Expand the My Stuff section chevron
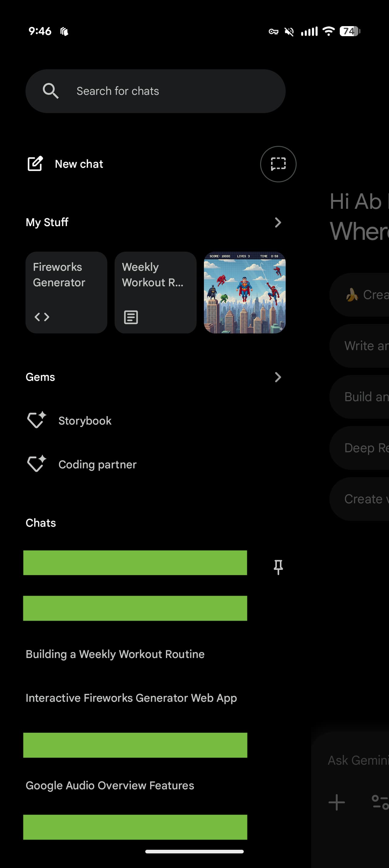 [x=278, y=222]
